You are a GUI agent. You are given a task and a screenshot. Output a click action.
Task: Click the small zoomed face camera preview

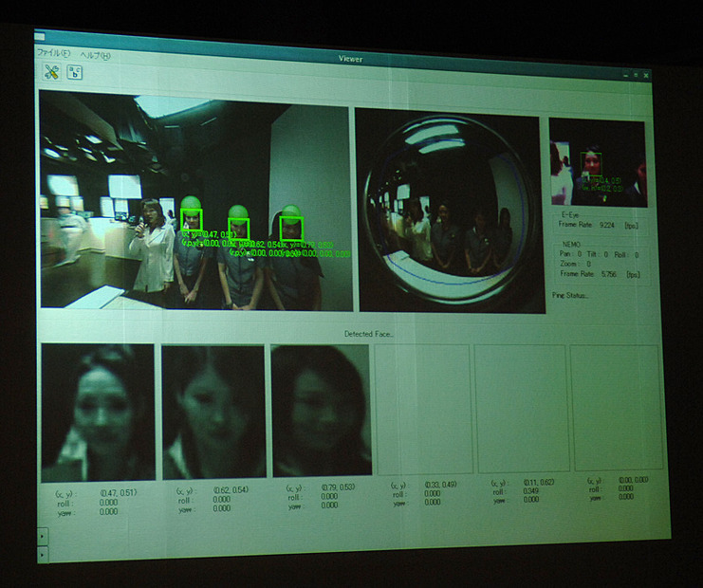coord(598,162)
